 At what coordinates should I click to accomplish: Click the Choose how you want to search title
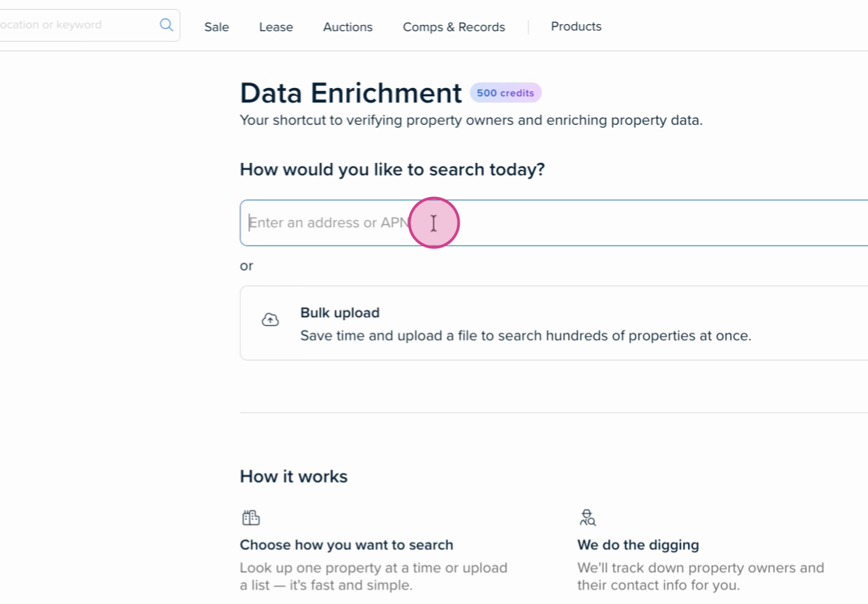coord(346,544)
